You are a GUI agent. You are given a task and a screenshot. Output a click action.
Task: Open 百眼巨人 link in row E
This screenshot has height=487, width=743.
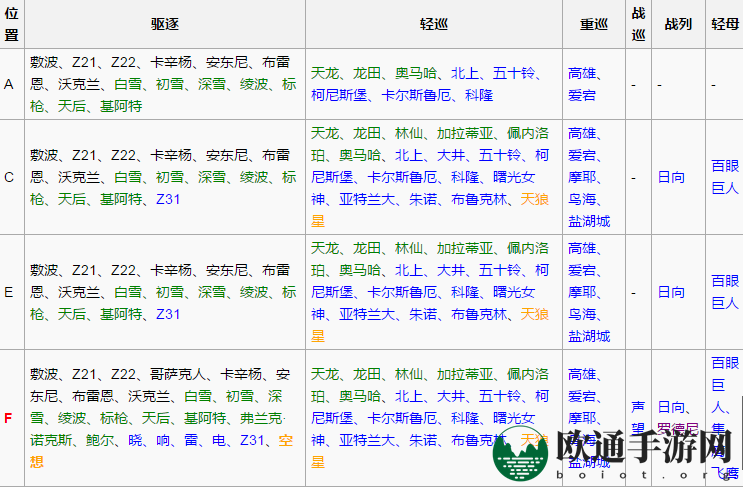pos(725,292)
